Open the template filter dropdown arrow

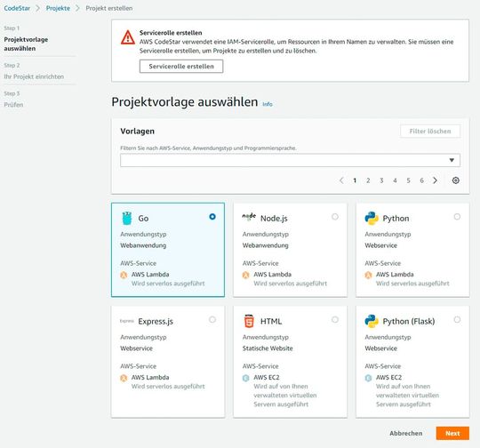tap(452, 160)
